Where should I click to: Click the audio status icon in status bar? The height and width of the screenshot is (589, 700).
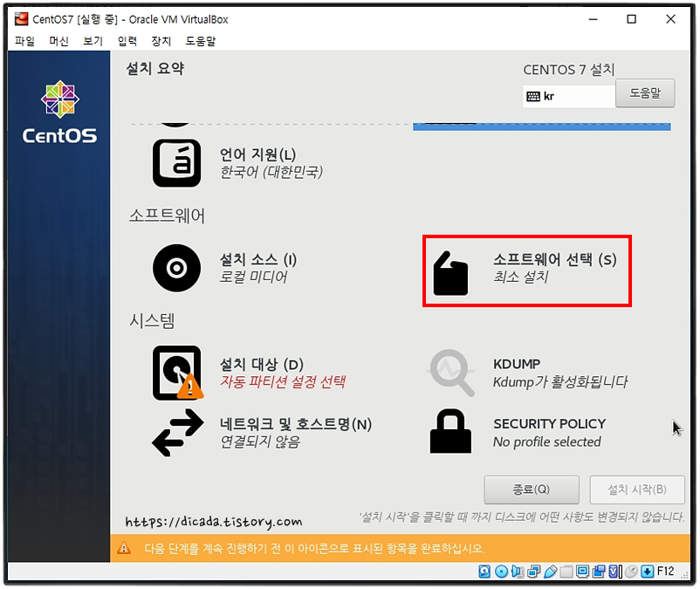click(518, 572)
